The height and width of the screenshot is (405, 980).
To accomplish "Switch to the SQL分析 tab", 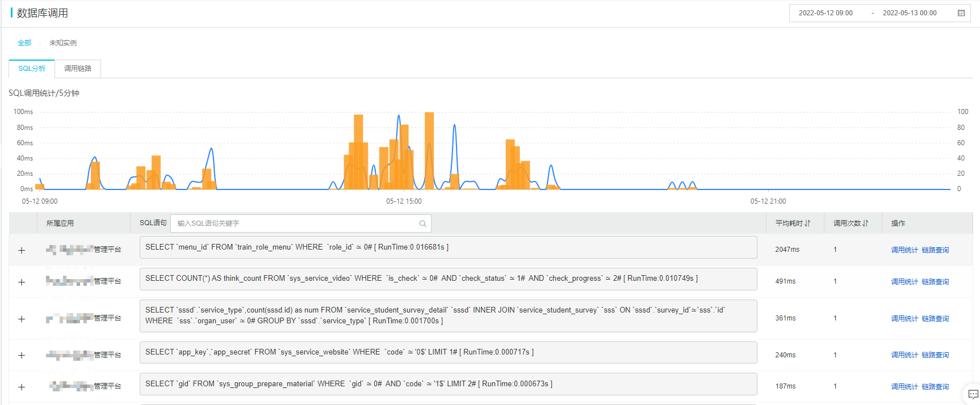I will pyautogui.click(x=32, y=69).
